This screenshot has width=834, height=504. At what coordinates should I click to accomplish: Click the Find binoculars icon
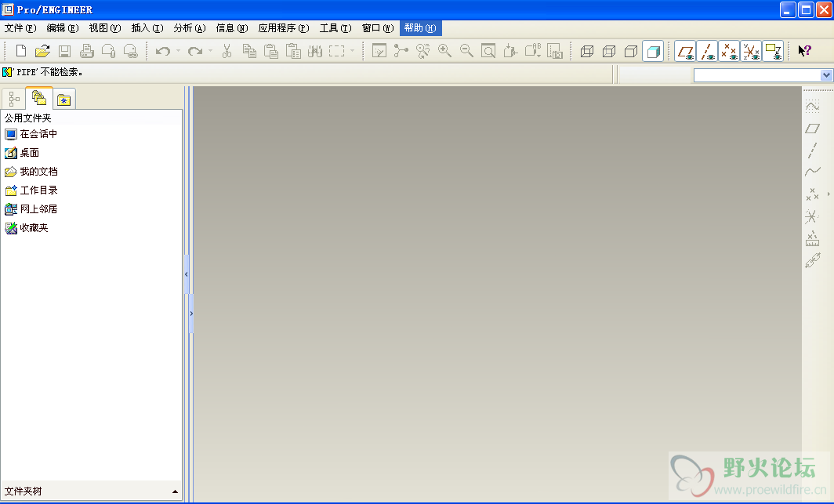coord(315,51)
